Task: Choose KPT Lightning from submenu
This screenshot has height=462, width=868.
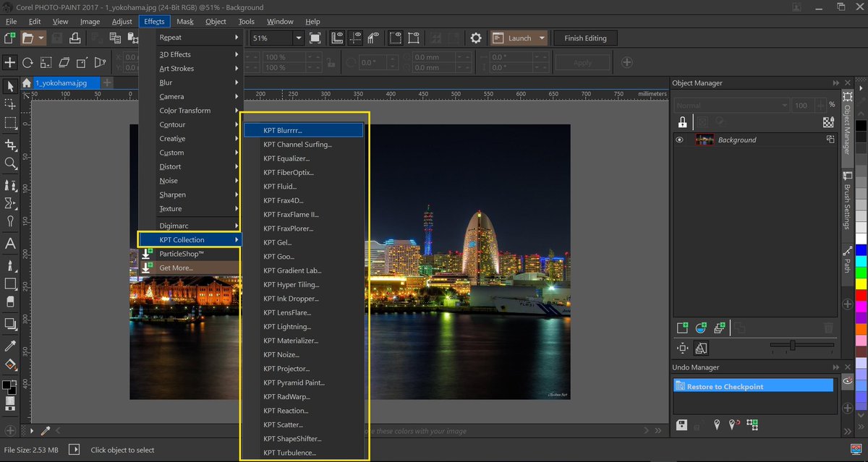Action: [287, 327]
